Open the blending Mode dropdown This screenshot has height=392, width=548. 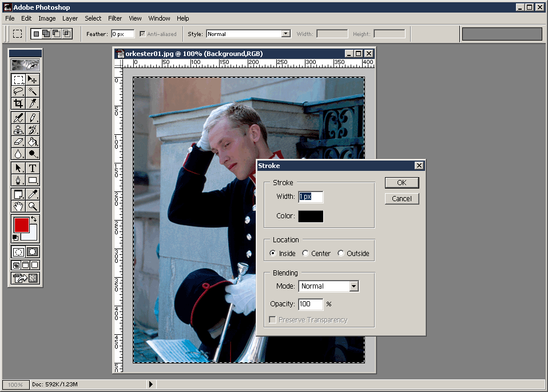coord(354,286)
